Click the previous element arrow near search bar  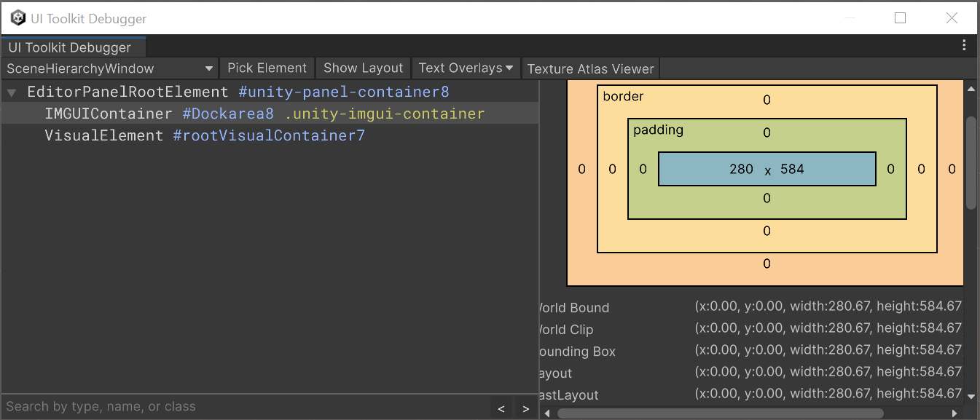501,408
